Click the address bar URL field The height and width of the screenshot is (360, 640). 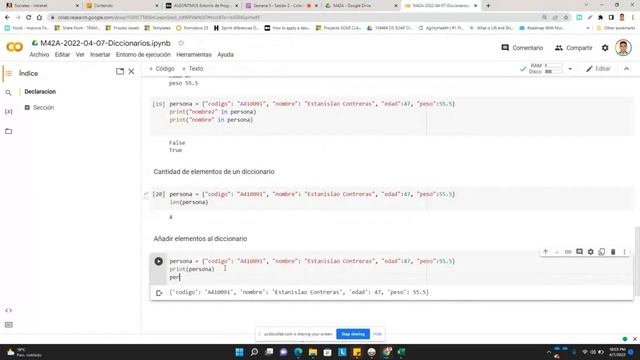point(294,18)
